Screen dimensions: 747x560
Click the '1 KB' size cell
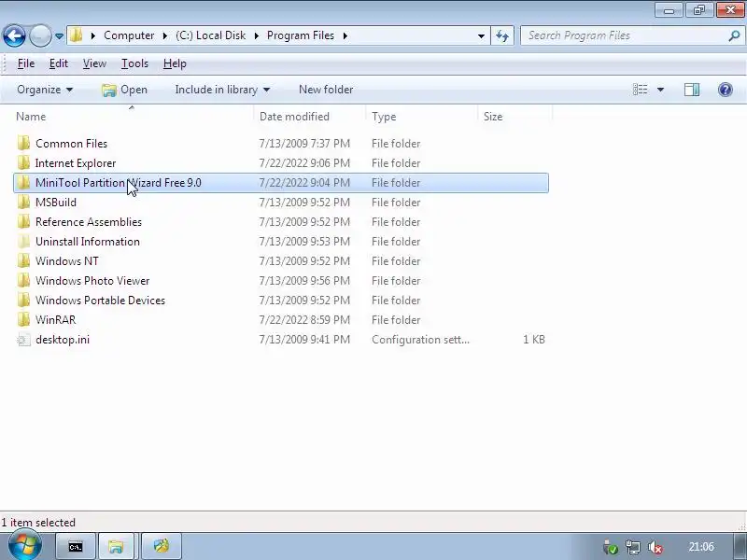click(533, 340)
